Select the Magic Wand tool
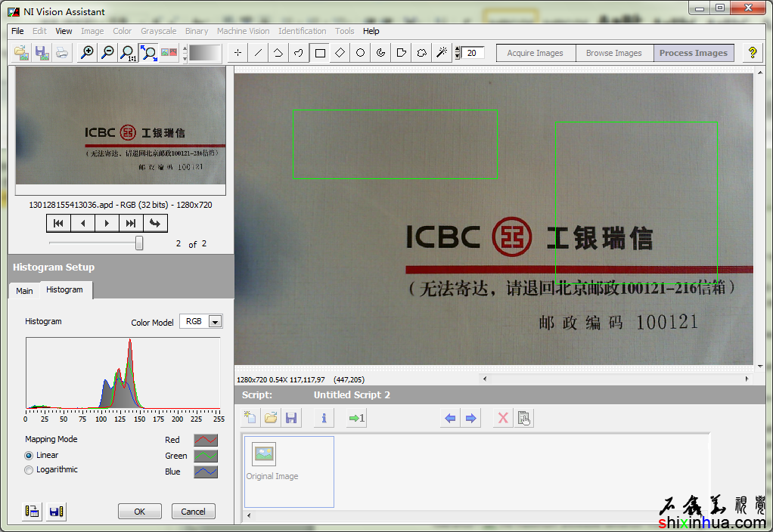Screen dimensions: 773x532 click(442, 53)
